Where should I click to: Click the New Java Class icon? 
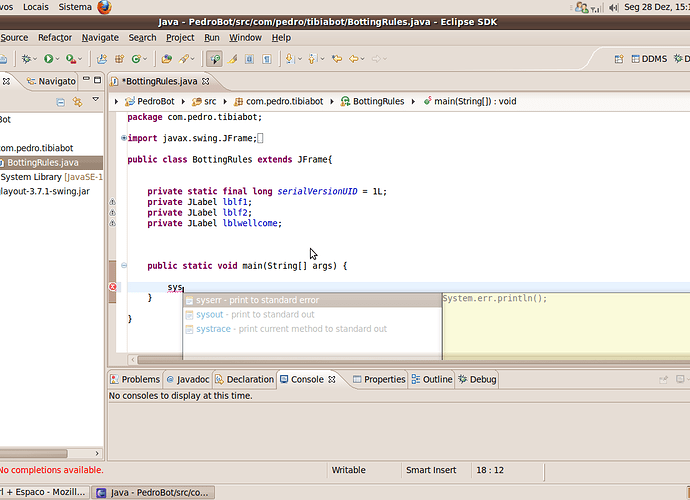(136, 59)
